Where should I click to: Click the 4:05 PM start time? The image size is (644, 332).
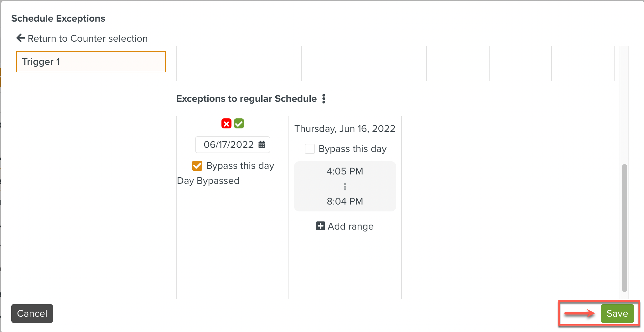click(x=345, y=171)
